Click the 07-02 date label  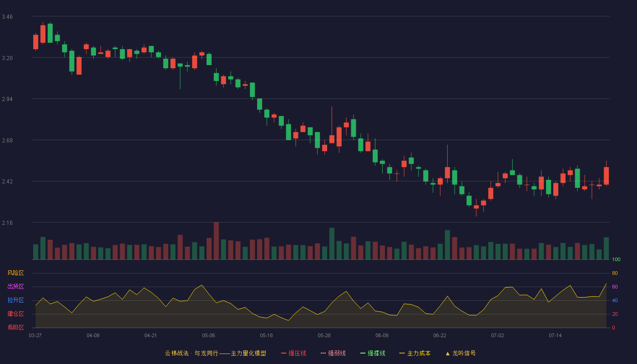tap(497, 335)
